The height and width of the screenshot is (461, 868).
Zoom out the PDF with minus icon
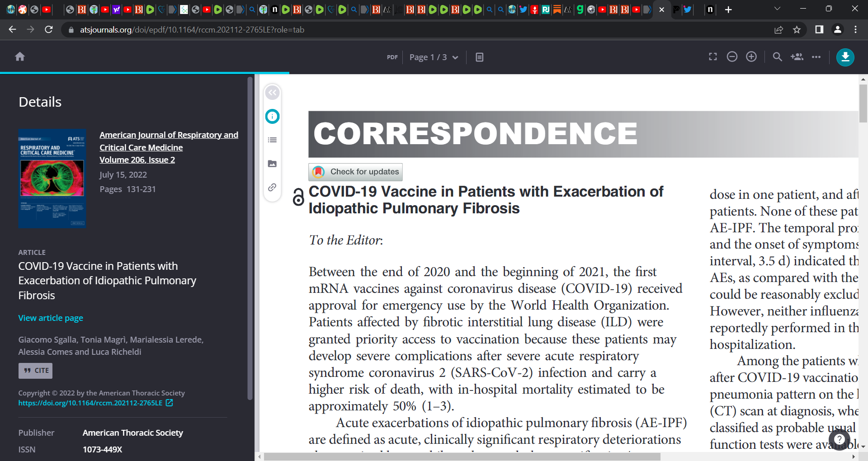click(x=732, y=56)
